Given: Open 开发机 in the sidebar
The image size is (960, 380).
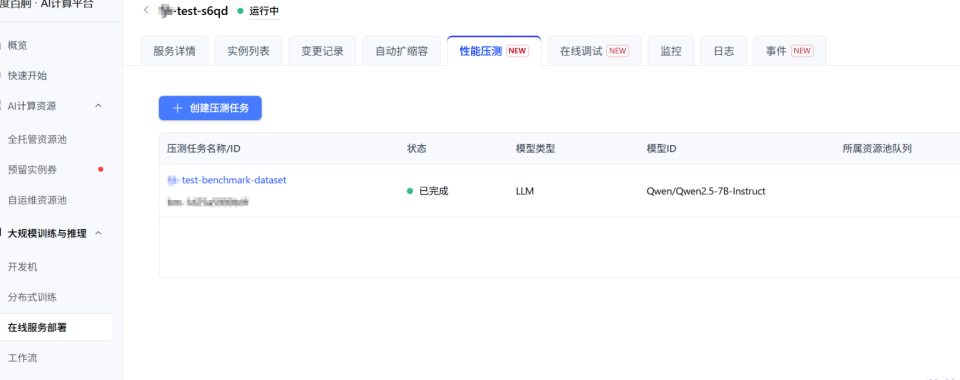Looking at the screenshot, I should click(x=22, y=267).
